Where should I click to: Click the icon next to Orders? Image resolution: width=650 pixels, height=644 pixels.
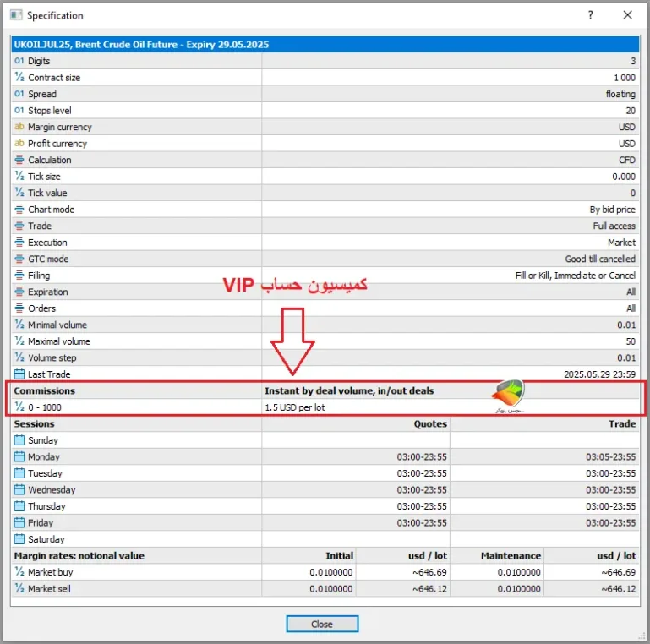coord(19,308)
